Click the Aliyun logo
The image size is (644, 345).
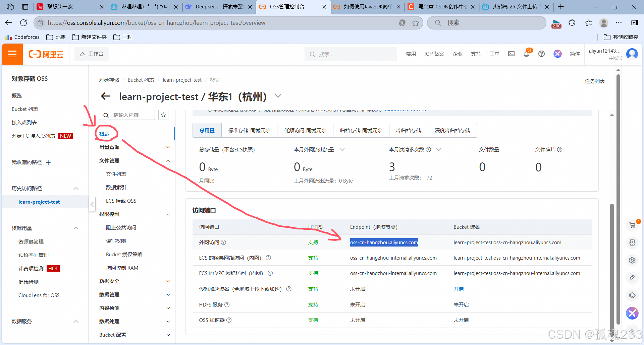pos(46,54)
